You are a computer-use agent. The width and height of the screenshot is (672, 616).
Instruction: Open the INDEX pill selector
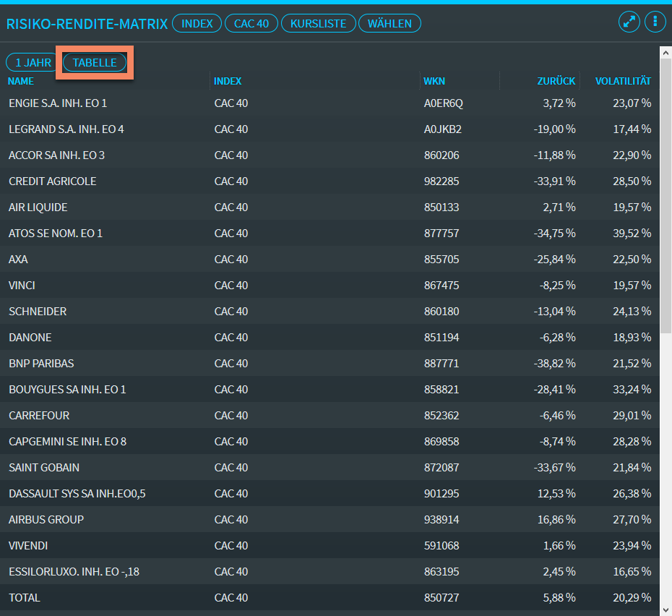pyautogui.click(x=197, y=24)
